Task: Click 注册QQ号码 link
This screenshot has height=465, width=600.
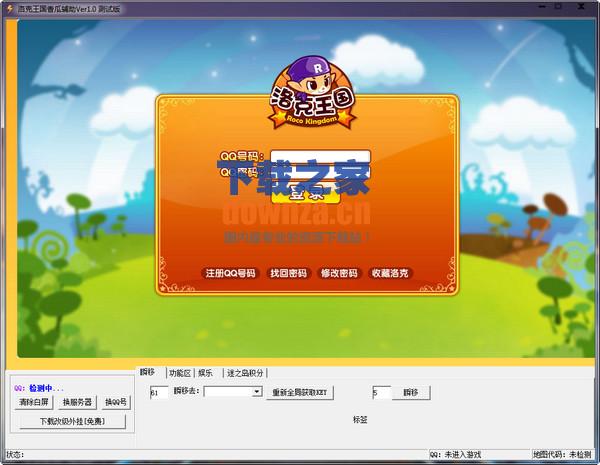Action: [x=230, y=273]
